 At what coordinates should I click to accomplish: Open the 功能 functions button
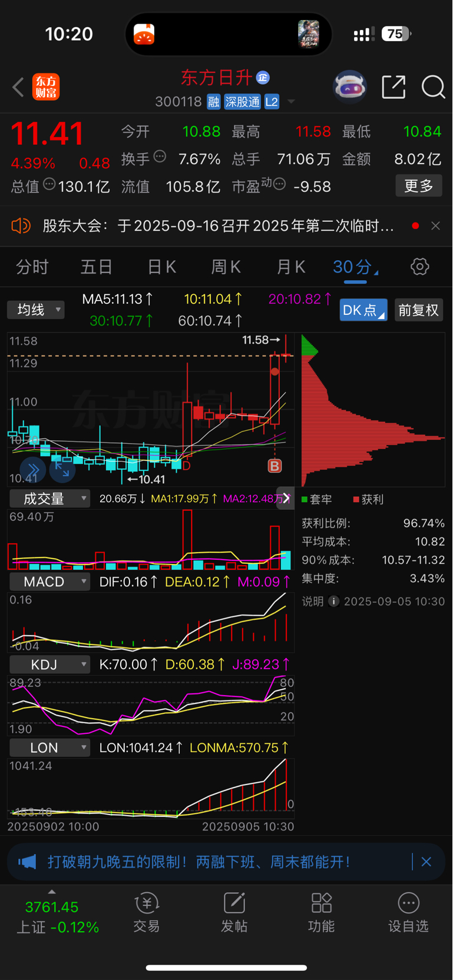(x=321, y=913)
